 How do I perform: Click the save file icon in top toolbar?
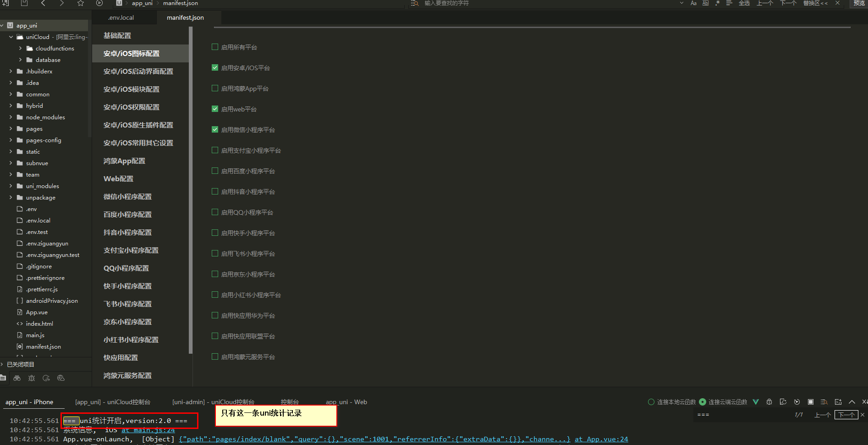point(24,3)
